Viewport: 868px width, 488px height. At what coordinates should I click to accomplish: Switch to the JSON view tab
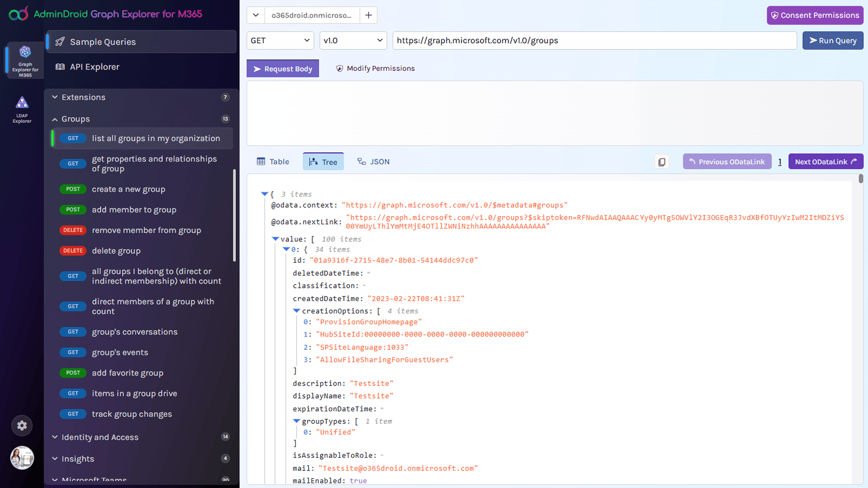373,162
